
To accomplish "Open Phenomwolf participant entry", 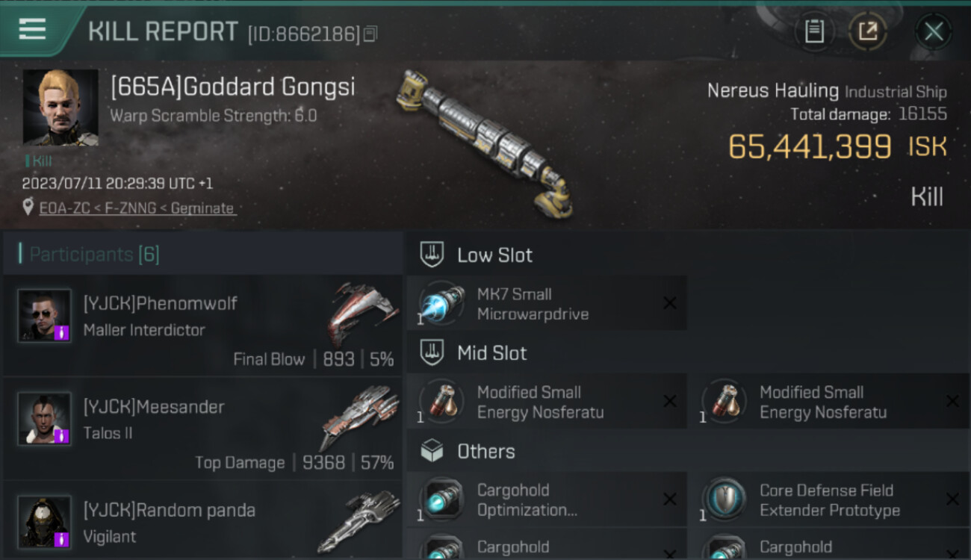I will click(x=203, y=325).
